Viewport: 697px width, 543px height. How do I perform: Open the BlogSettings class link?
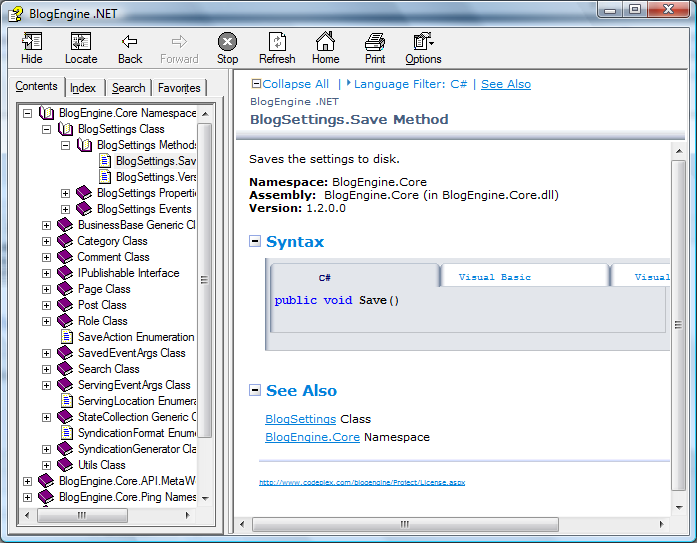pos(300,419)
